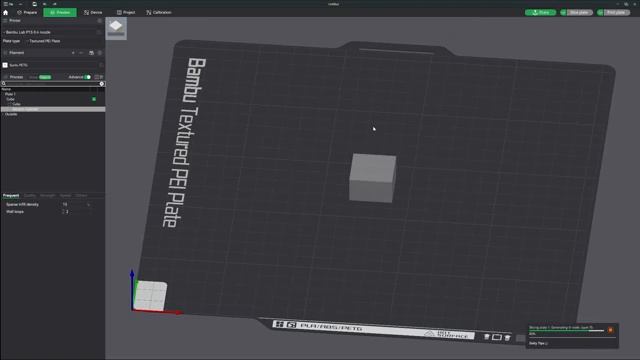
Task: Add a filament with the plus icon
Action: coord(73,53)
